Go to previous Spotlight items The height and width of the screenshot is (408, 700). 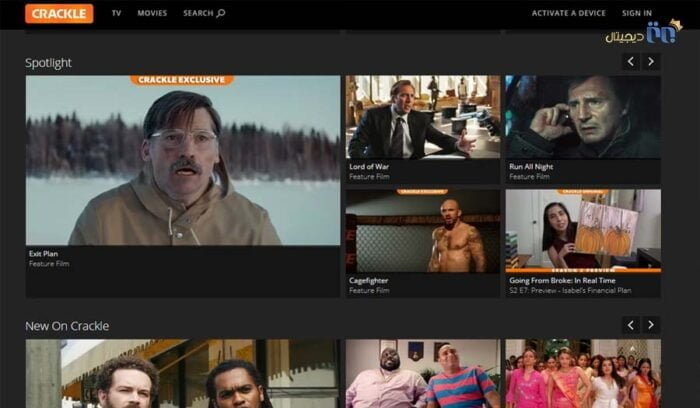coord(631,62)
